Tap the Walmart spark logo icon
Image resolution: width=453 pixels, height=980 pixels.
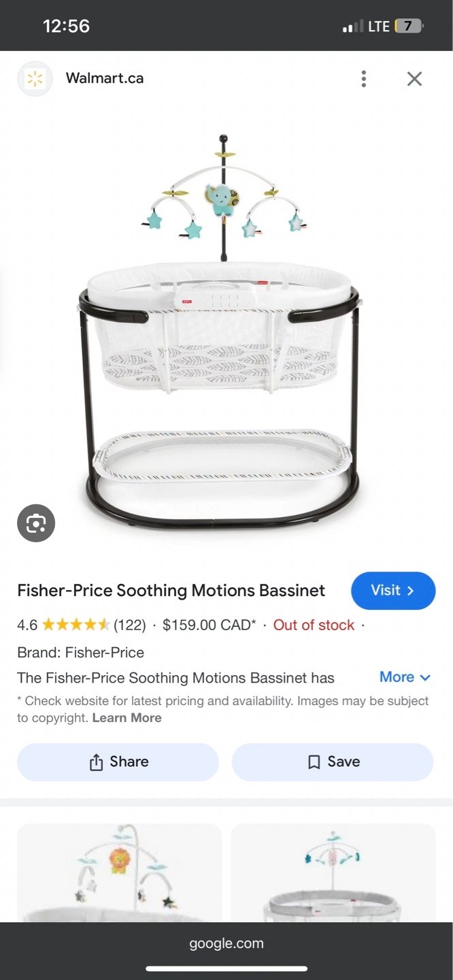[35, 79]
